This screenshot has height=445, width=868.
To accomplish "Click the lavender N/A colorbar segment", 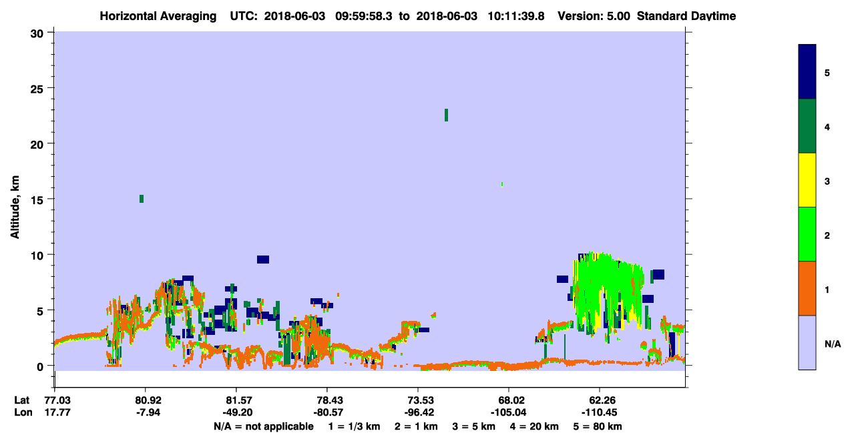I will pyautogui.click(x=807, y=342).
